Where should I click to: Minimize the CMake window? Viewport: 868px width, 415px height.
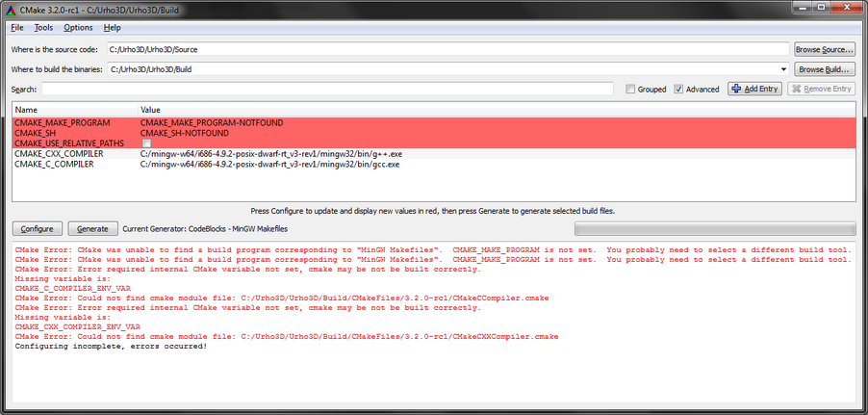(x=802, y=7)
